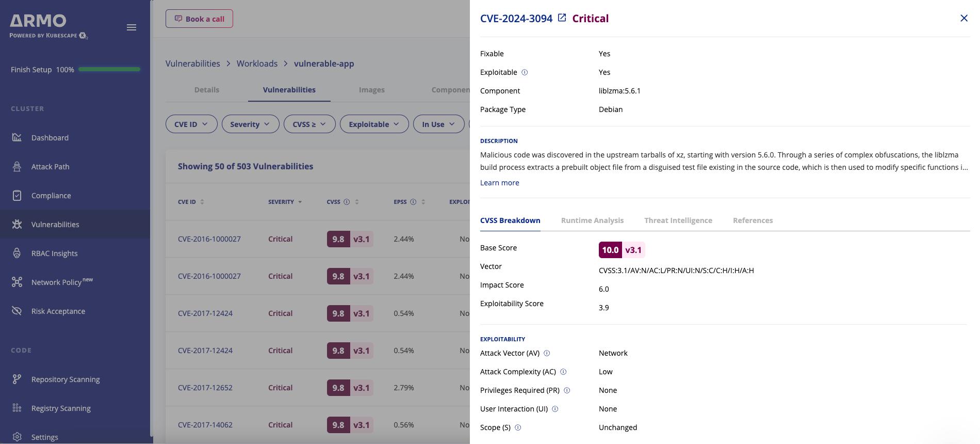Open the Severity filter dropdown
Viewport: 980px width, 444px height.
[x=250, y=124]
